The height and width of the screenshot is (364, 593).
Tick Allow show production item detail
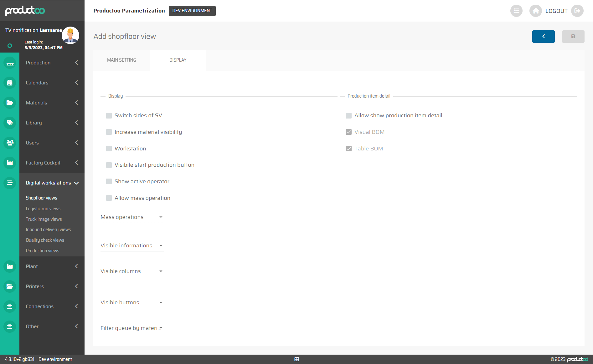(349, 116)
